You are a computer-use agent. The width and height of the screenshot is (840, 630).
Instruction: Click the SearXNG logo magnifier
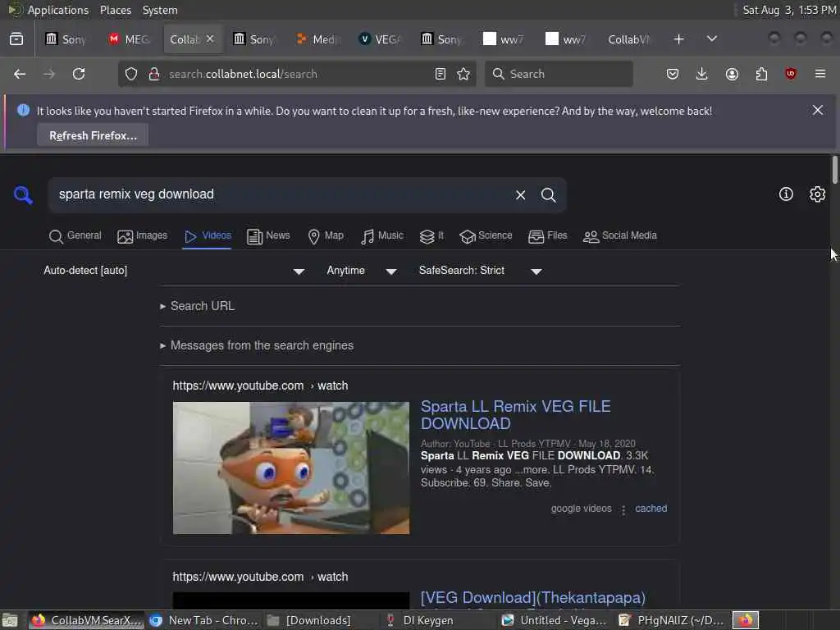(x=22, y=195)
